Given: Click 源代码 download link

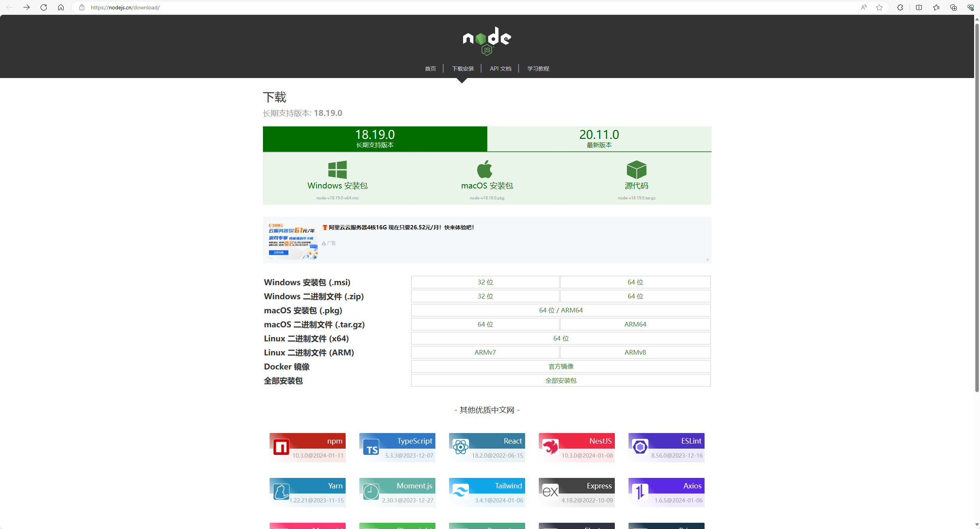Looking at the screenshot, I should click(637, 186).
